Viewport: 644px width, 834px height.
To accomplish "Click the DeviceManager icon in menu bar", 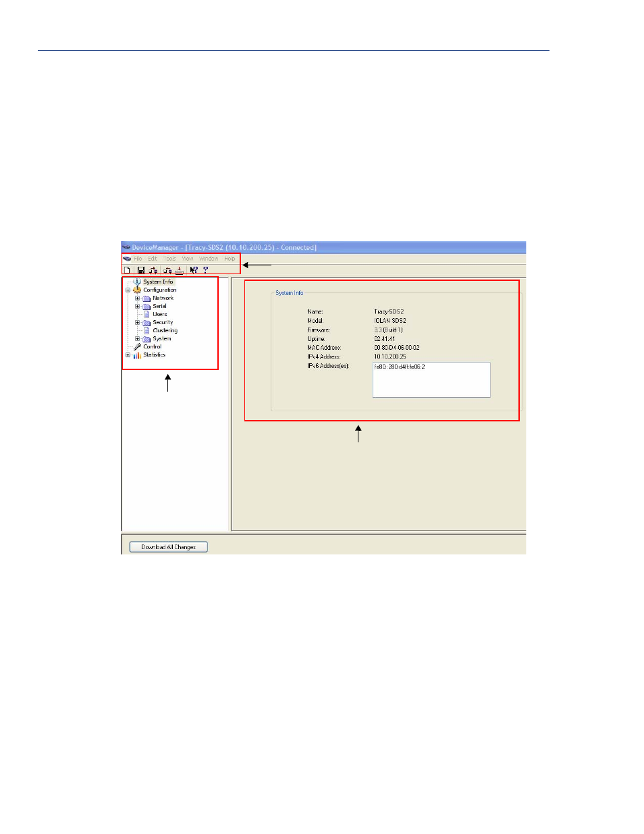I will point(127,259).
